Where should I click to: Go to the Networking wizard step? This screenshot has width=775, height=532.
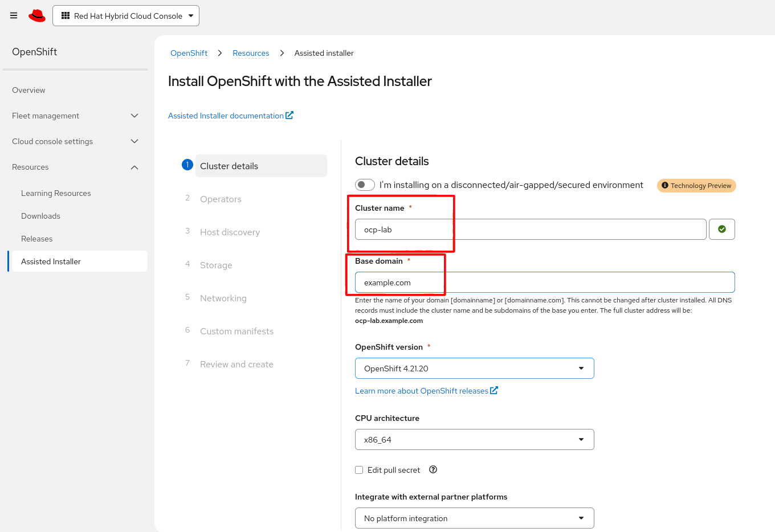click(x=223, y=298)
